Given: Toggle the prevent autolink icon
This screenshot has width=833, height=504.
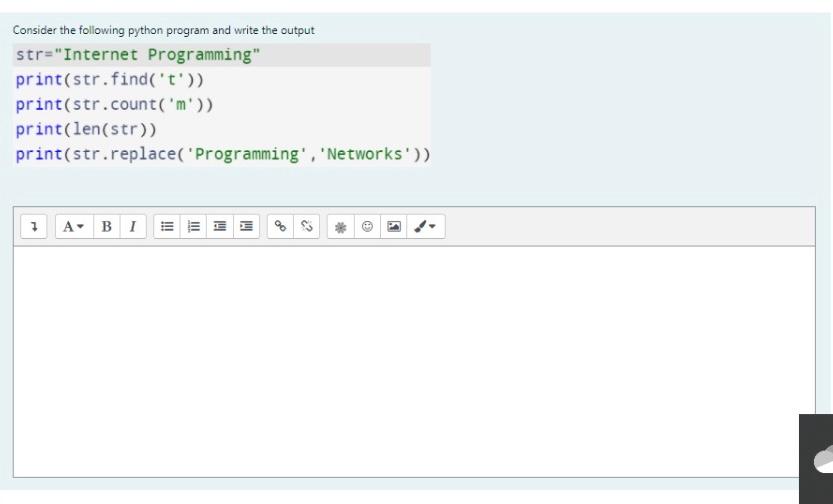Looking at the screenshot, I should 341,227.
